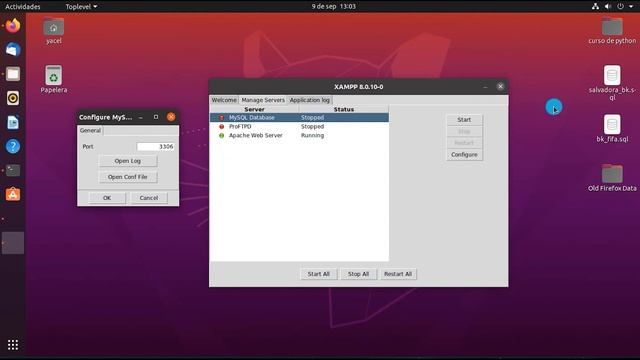Click the Configure button in XAMPP

[x=464, y=155]
